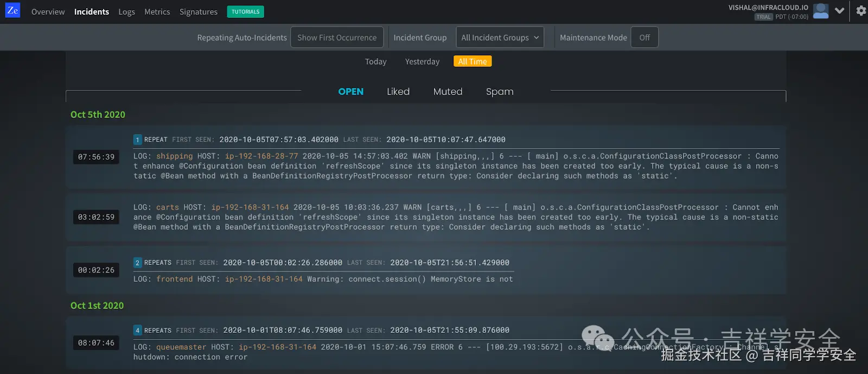Viewport: 868px width, 374px height.
Task: Click host ip-192-168-31-164 in carts incident
Action: (x=250, y=207)
